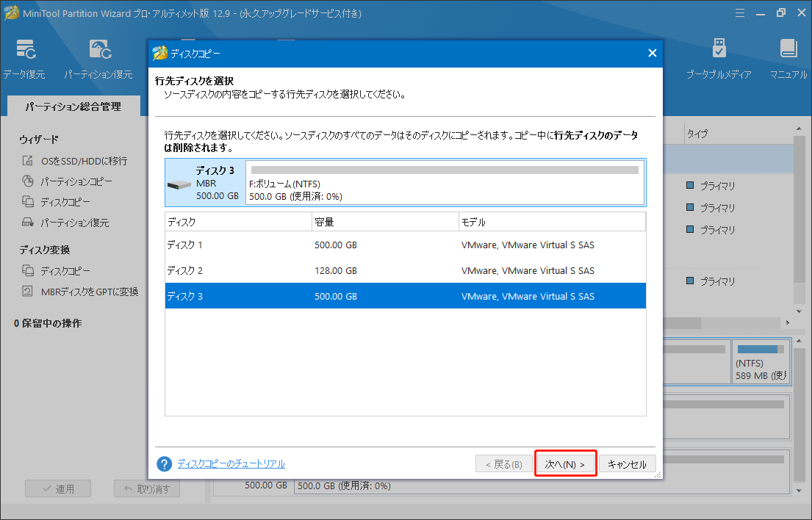Screen dimensions: 812x520
Task: Close the Disk Copy dialog
Action: (652, 54)
